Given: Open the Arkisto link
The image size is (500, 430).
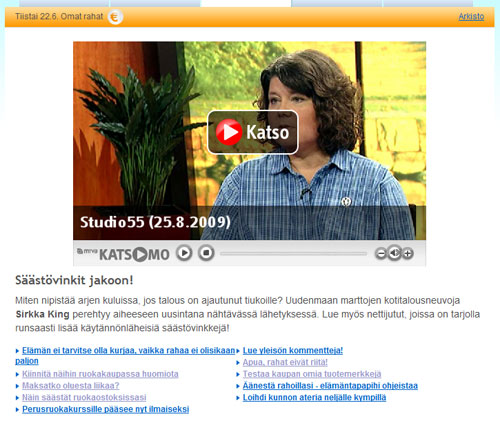Looking at the screenshot, I should [x=471, y=17].
